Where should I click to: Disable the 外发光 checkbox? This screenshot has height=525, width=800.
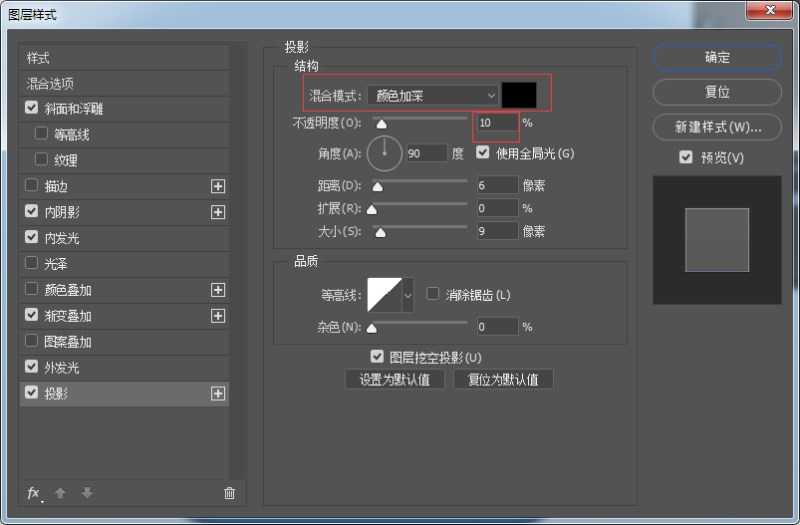pyautogui.click(x=32, y=366)
